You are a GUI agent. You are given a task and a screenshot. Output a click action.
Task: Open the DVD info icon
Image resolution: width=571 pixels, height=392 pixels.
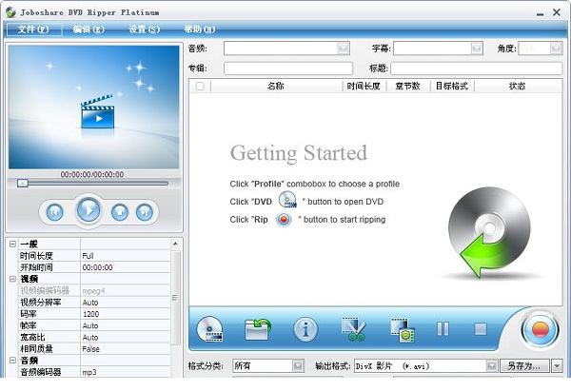305,330
